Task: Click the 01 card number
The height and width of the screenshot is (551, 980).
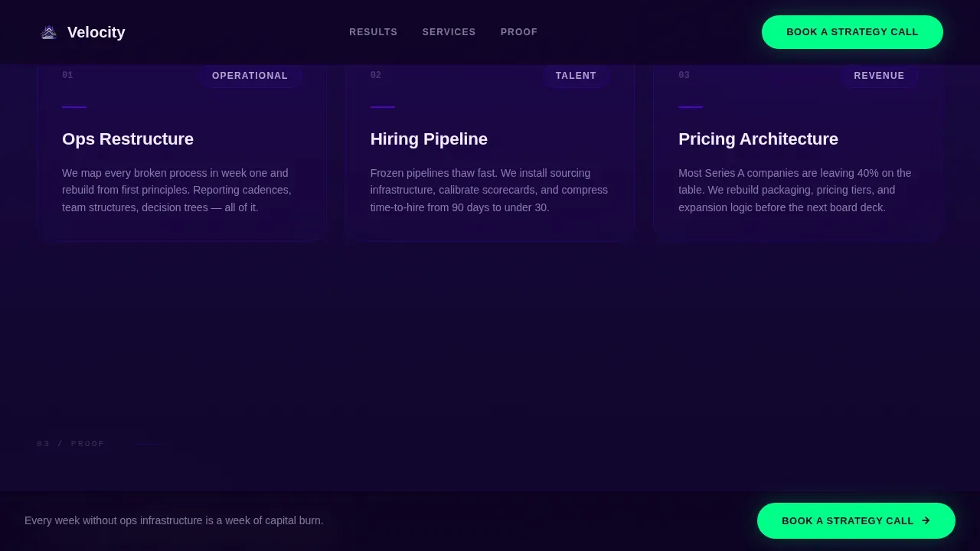Action: click(67, 75)
